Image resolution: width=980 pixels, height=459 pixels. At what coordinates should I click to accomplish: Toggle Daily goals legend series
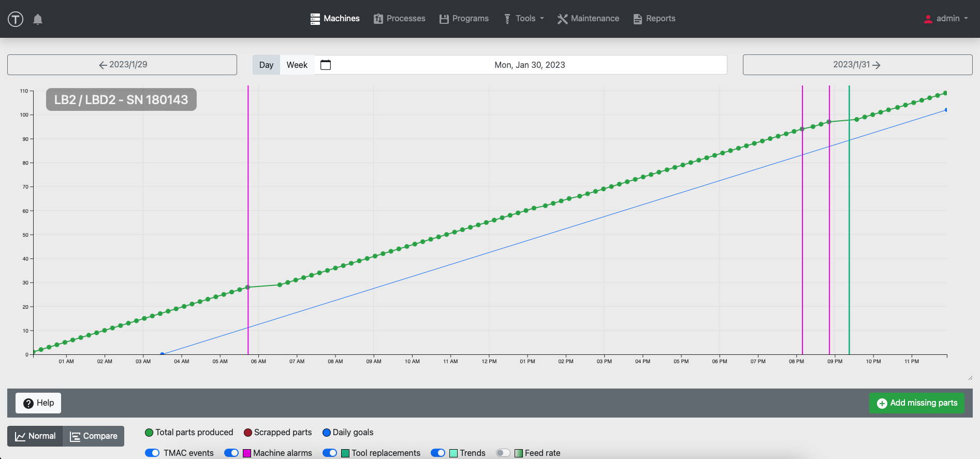click(x=348, y=433)
